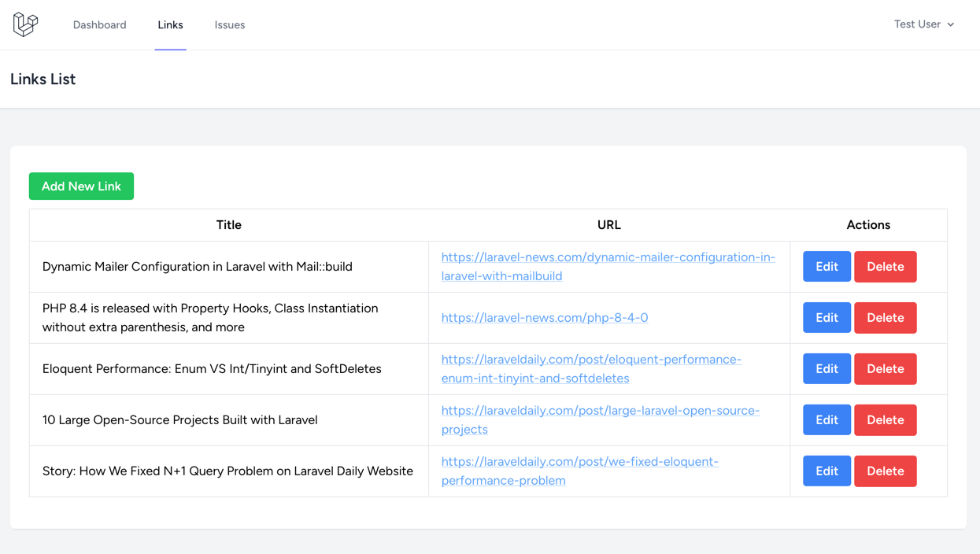Click the Title column header
Viewport: 980px width, 554px height.
click(x=229, y=225)
